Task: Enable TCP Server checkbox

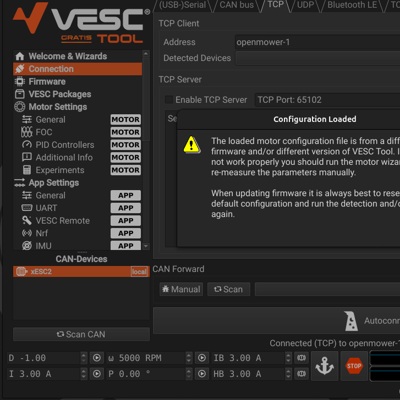Action: 169,100
